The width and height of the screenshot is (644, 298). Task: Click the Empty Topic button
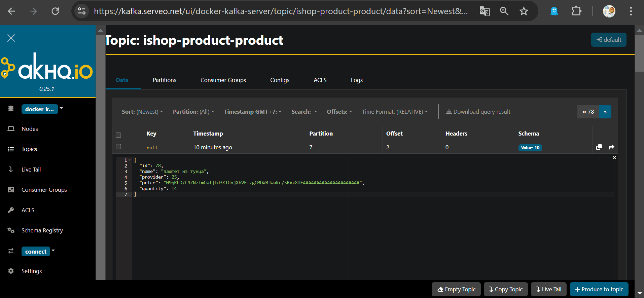point(456,289)
